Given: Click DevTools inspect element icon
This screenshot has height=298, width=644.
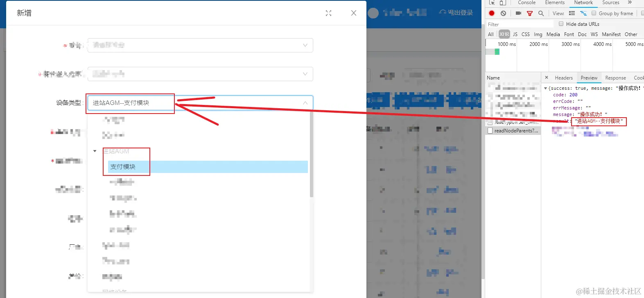Looking at the screenshot, I should [492, 2].
